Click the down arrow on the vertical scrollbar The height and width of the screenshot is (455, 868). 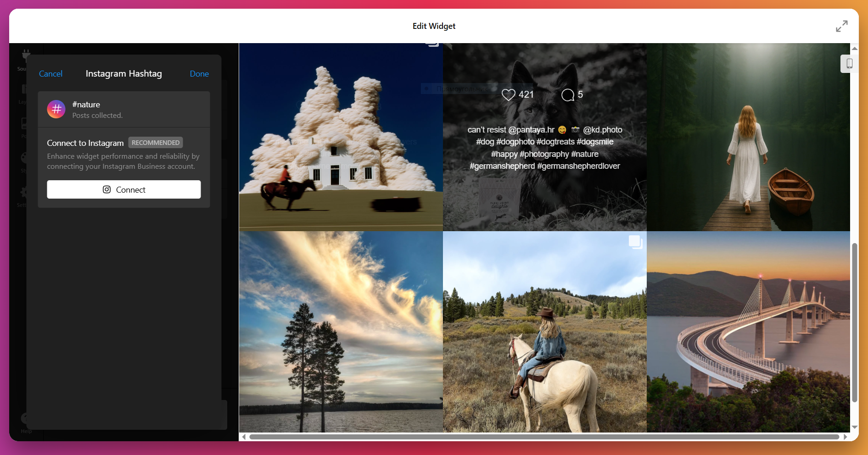point(856,427)
